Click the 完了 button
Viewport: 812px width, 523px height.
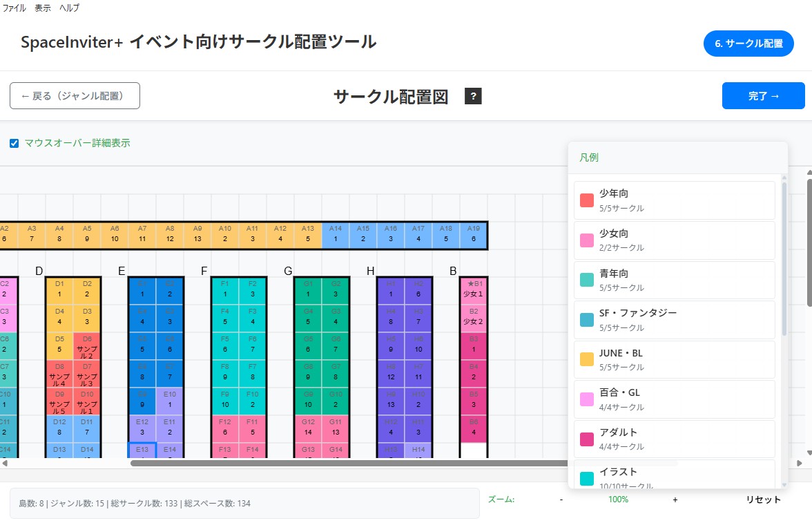[763, 95]
